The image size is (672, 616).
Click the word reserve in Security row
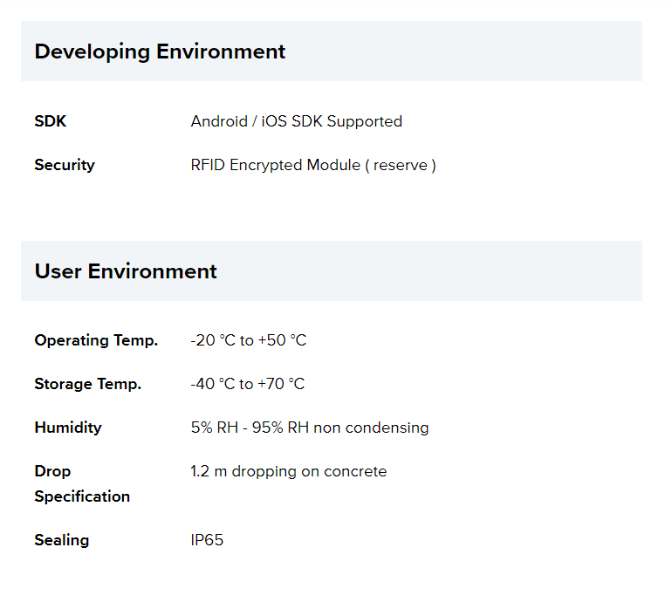(x=401, y=166)
